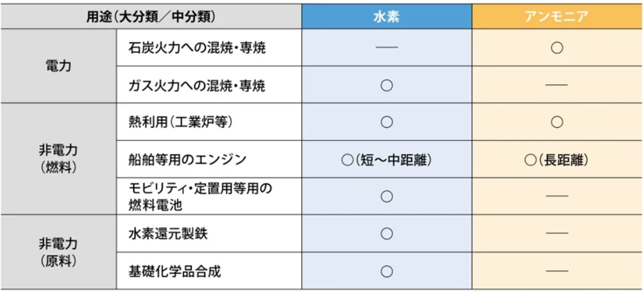The image size is (644, 291).
Task: Click the 石炭火力への混焼・専焼 row label
Action: click(x=197, y=48)
